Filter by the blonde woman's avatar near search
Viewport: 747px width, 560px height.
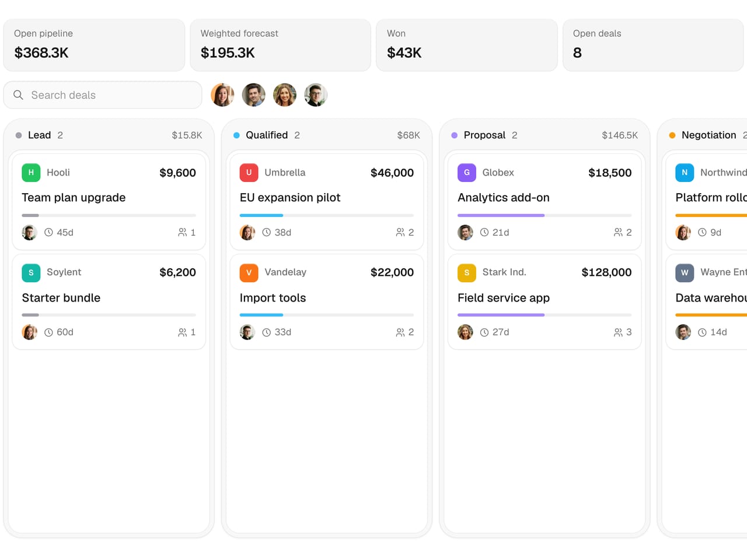pyautogui.click(x=285, y=95)
